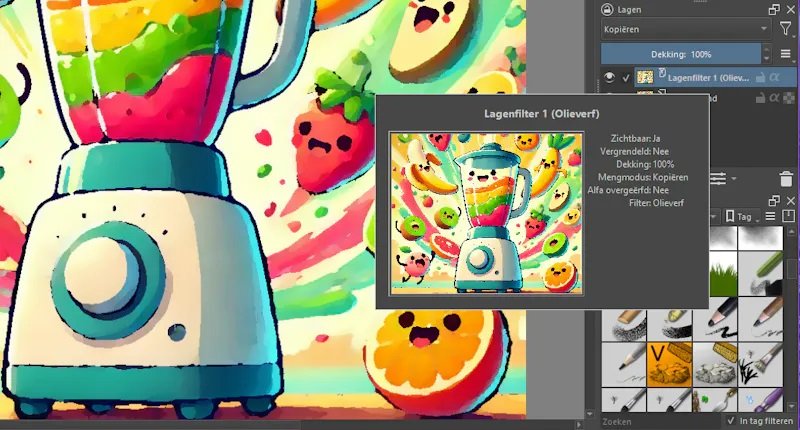Image resolution: width=800 pixels, height=430 pixels.
Task: Select the bristle brush with black strokes preset
Action: pyautogui.click(x=760, y=364)
